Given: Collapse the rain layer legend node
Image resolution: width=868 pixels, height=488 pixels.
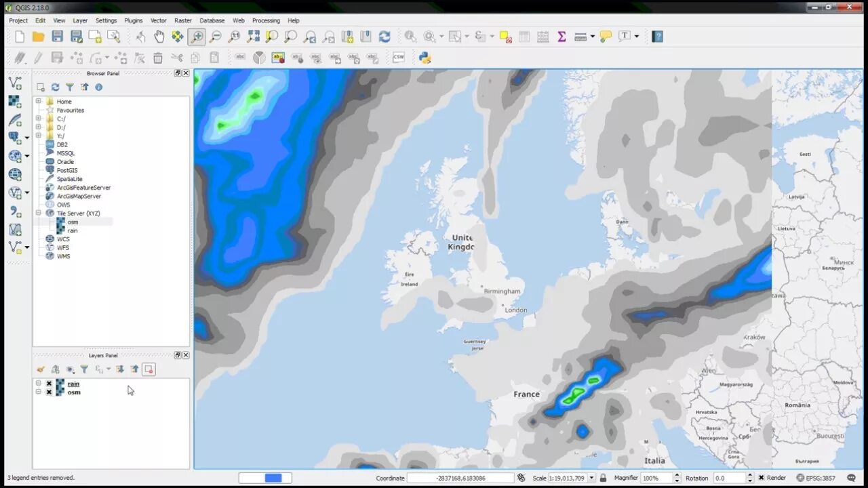Looking at the screenshot, I should tap(39, 384).
